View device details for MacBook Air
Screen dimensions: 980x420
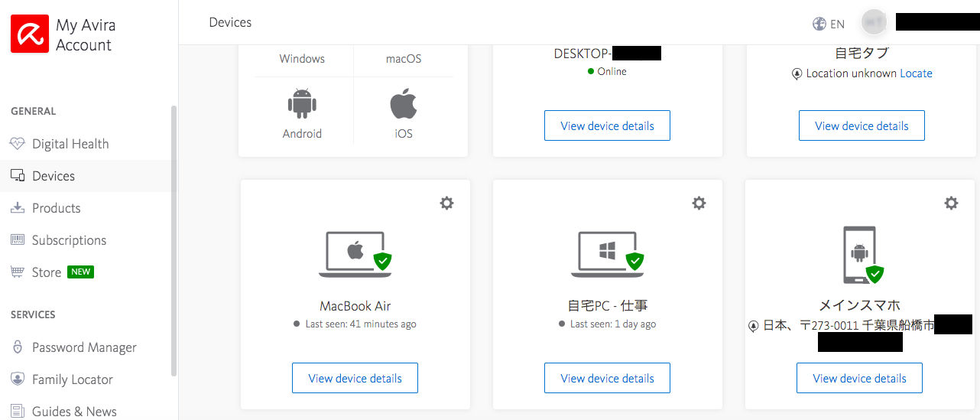[x=355, y=378]
